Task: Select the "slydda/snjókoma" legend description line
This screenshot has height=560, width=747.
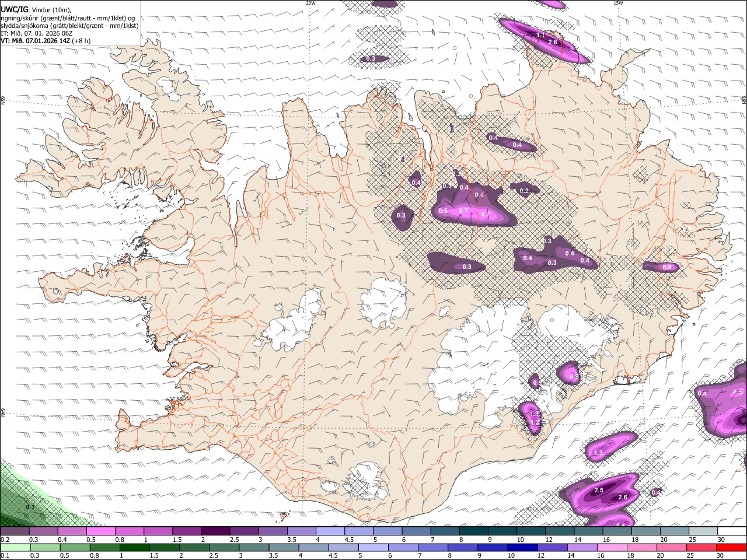Action: click(69, 26)
